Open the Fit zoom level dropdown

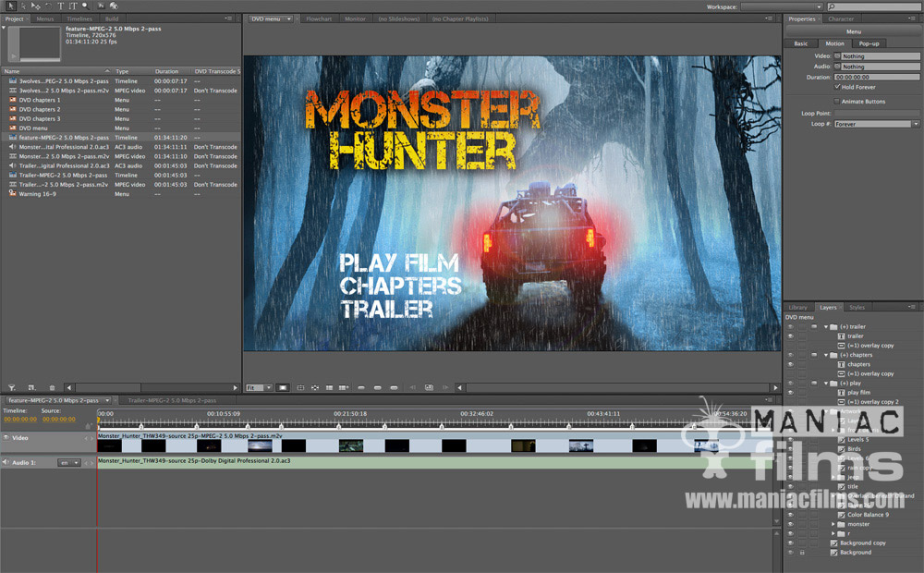point(259,387)
